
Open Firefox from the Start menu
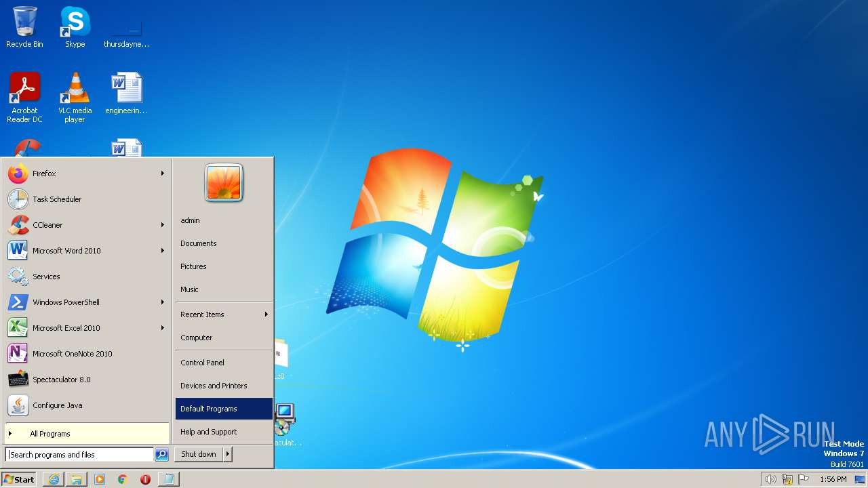(86, 174)
